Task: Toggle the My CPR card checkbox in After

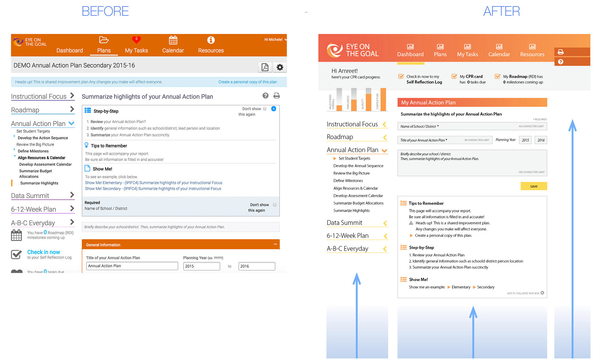Action: tap(454, 76)
